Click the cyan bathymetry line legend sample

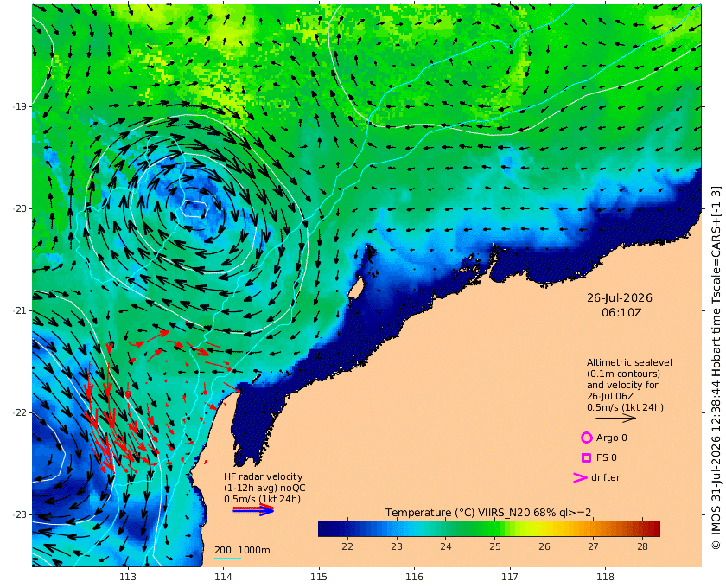click(228, 558)
